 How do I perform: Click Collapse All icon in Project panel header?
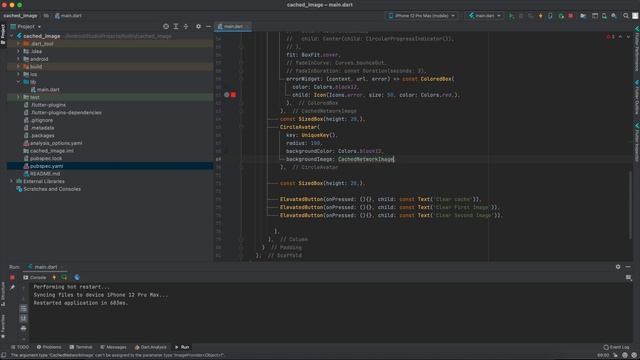[x=186, y=27]
